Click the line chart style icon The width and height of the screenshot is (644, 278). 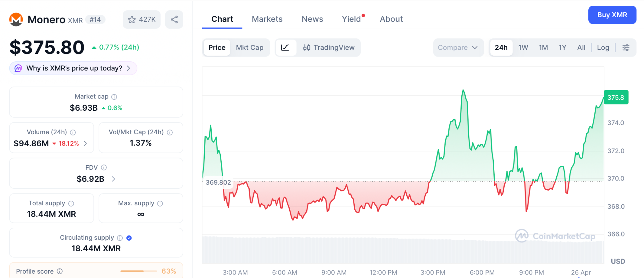pyautogui.click(x=285, y=47)
